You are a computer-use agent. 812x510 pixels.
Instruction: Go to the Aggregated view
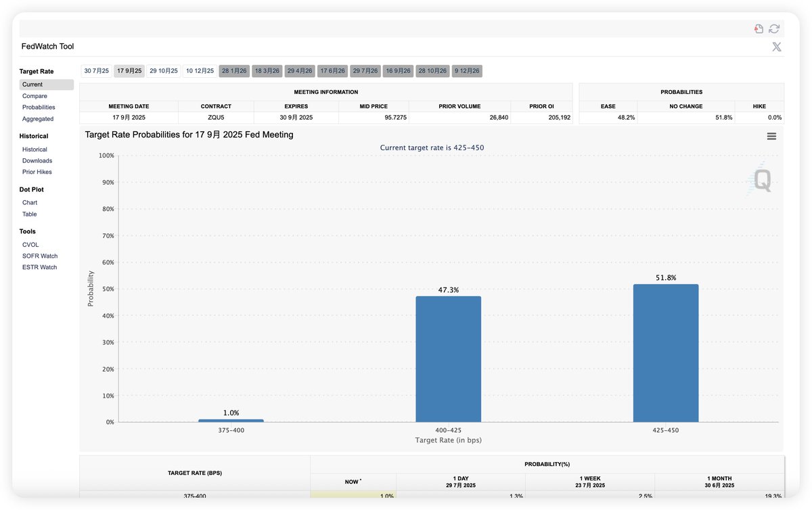38,119
